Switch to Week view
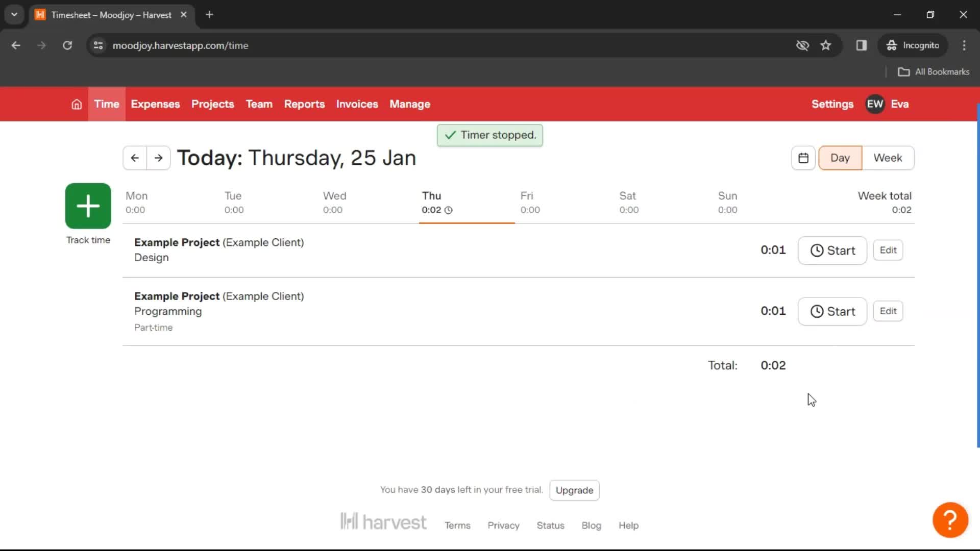The height and width of the screenshot is (551, 980). pos(888,158)
